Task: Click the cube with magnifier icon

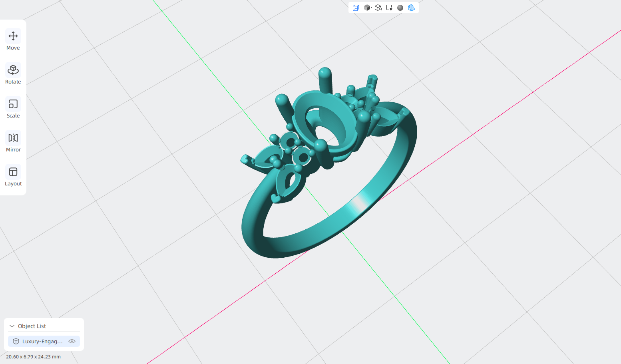Action: click(378, 8)
